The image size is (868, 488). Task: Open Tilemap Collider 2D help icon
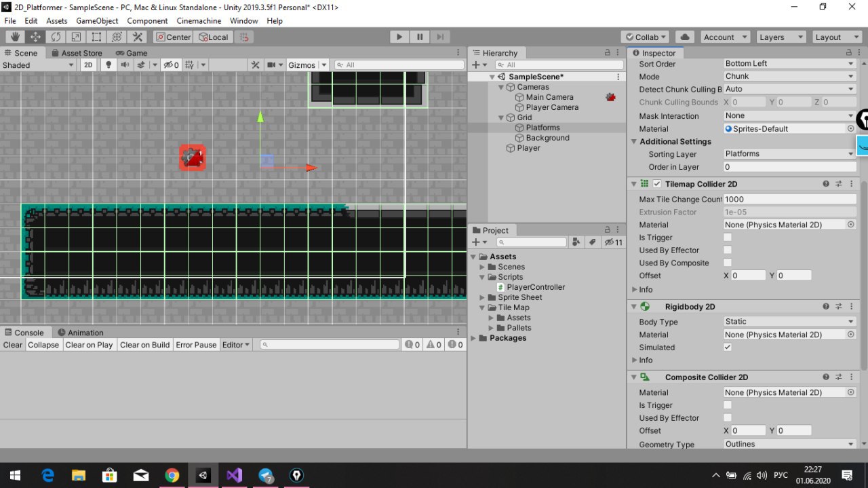pyautogui.click(x=826, y=184)
